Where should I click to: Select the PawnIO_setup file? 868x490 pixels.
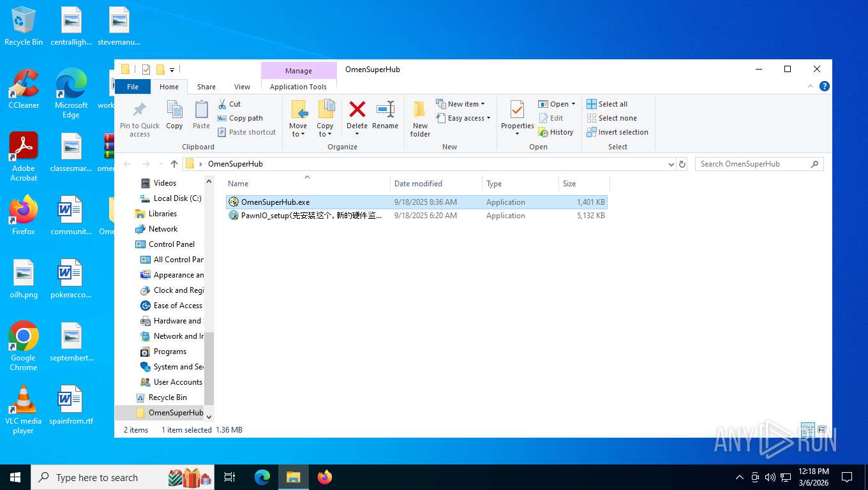click(x=417, y=216)
